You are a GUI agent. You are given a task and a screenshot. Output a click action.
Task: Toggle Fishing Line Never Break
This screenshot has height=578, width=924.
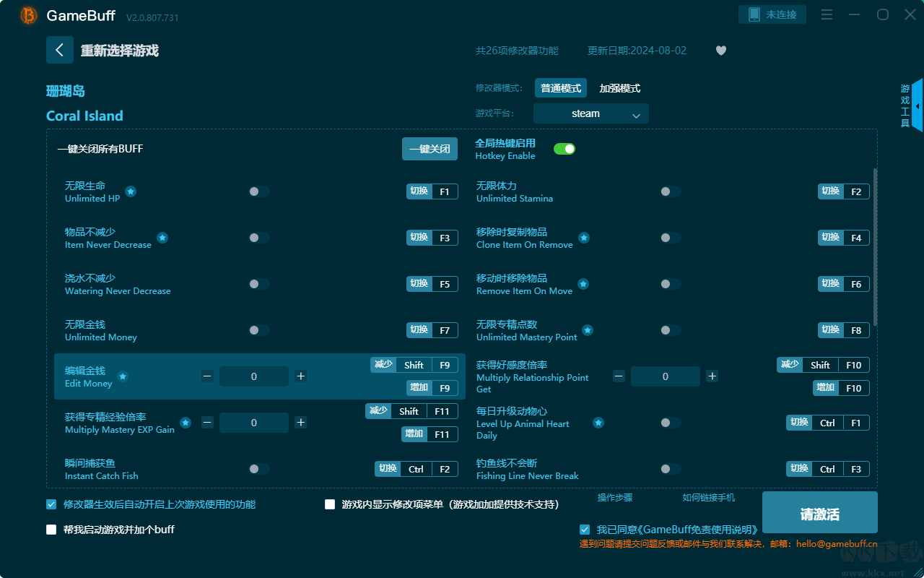tap(671, 469)
